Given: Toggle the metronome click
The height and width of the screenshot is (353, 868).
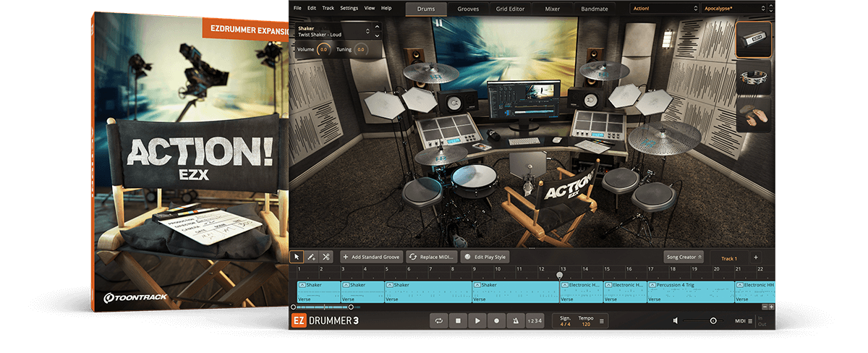Looking at the screenshot, I should (515, 320).
